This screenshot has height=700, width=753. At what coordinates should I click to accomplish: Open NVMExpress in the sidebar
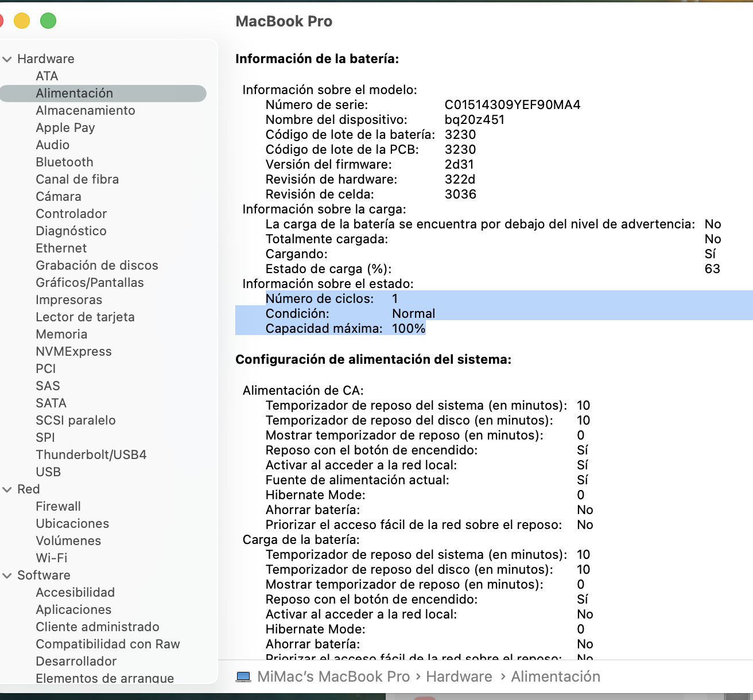point(73,352)
